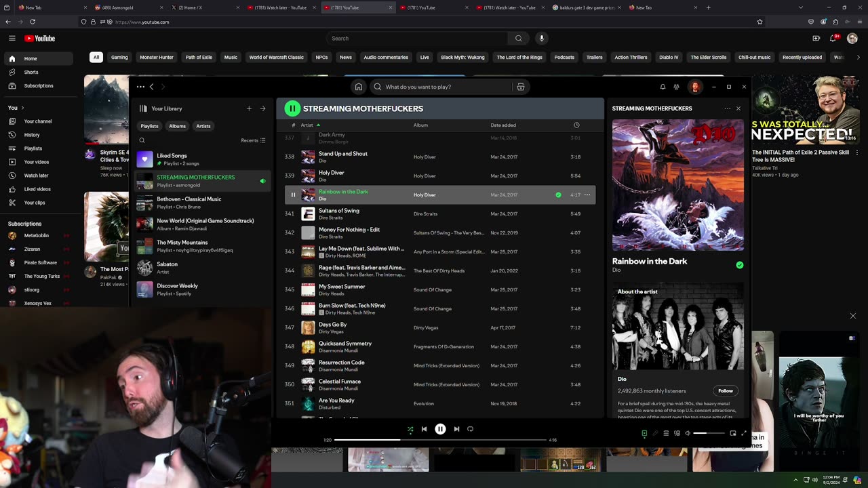868x488 pixels.
Task: Sort by duration clock icon
Action: pyautogui.click(x=576, y=125)
